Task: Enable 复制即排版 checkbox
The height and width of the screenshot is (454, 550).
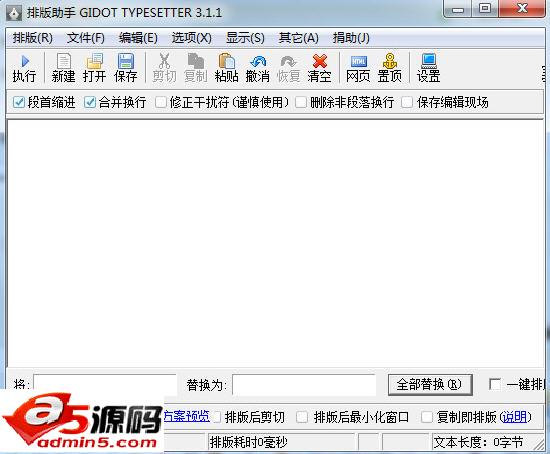Action: 427,417
